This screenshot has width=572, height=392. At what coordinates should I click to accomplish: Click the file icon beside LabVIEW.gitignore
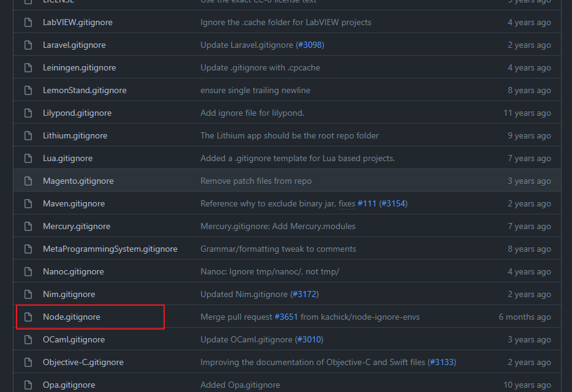[28, 23]
